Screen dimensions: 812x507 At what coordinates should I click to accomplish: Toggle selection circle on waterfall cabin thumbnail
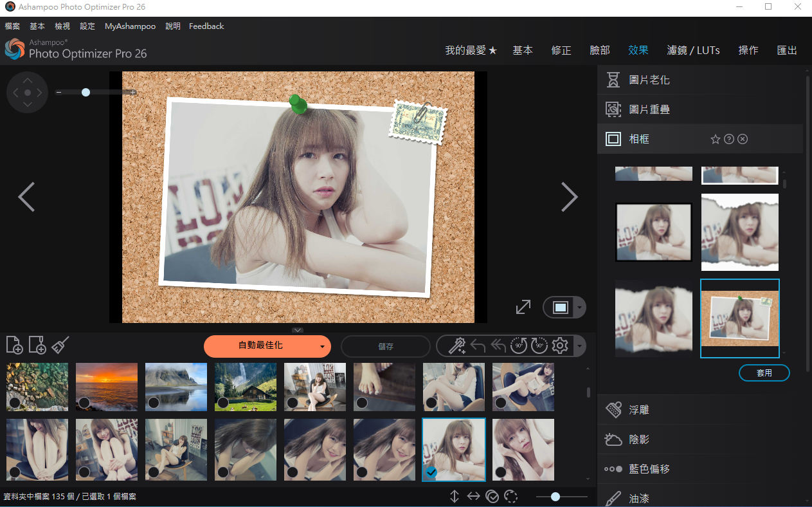(x=222, y=403)
